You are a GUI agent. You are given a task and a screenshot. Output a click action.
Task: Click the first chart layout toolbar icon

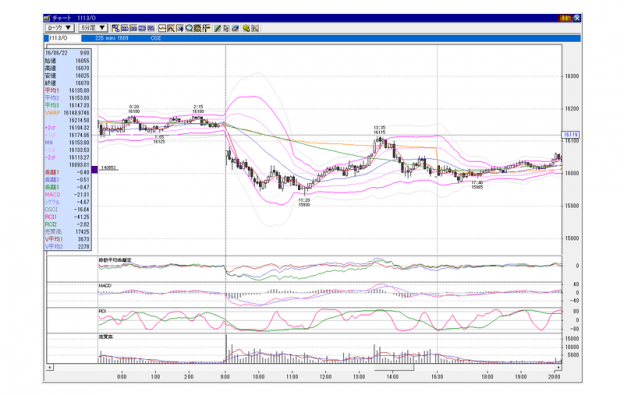coord(116,28)
